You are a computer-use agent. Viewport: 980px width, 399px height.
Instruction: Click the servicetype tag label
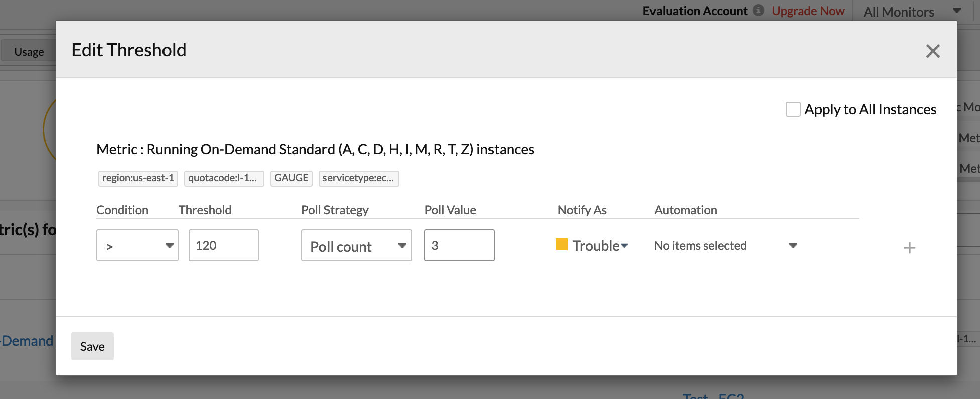(359, 178)
